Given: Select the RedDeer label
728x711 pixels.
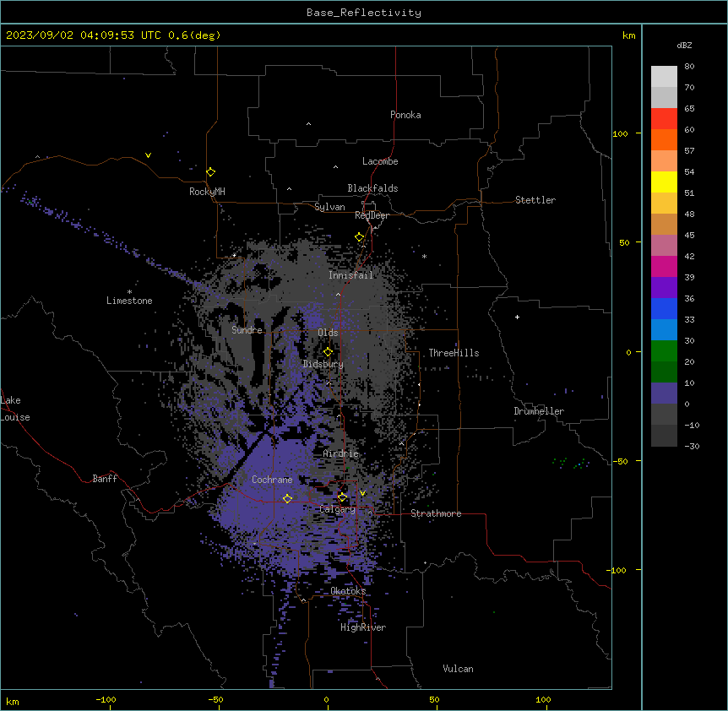Looking at the screenshot, I should [x=372, y=215].
